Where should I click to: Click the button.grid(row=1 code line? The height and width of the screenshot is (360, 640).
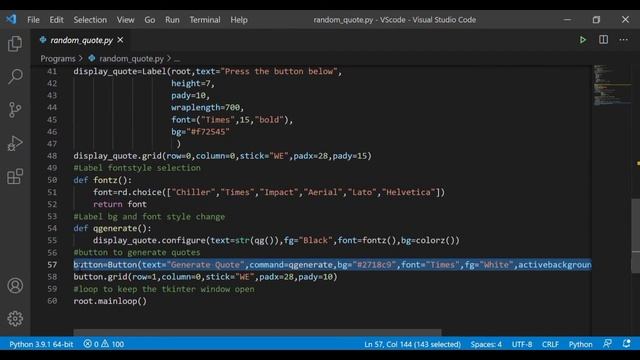pyautogui.click(x=205, y=277)
